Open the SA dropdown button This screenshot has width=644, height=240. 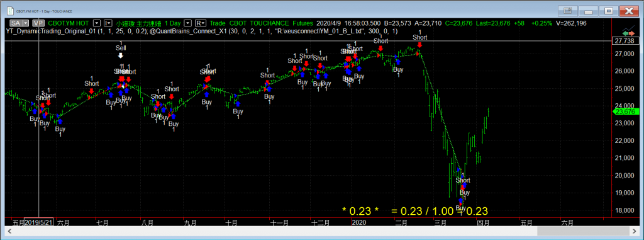pos(19,23)
